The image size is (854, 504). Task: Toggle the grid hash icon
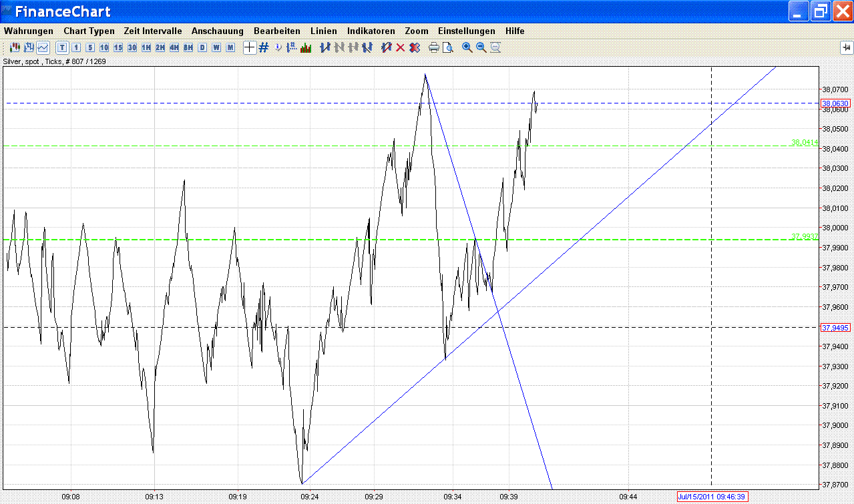tap(264, 47)
